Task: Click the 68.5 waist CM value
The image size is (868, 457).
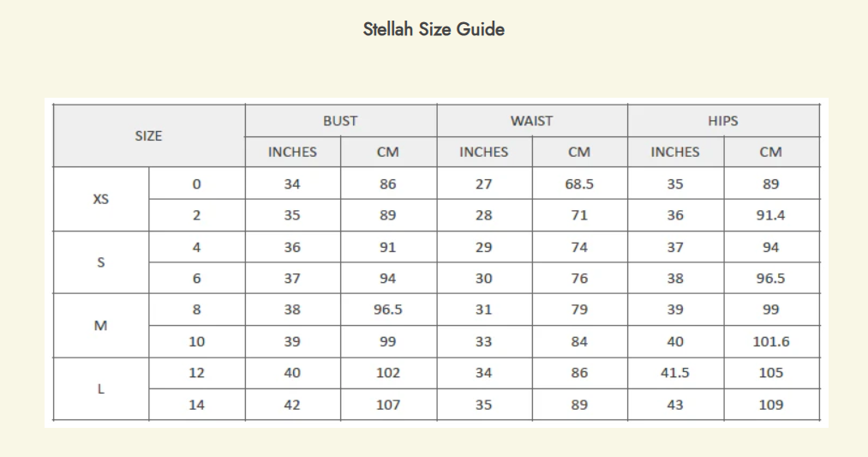Action: point(579,183)
